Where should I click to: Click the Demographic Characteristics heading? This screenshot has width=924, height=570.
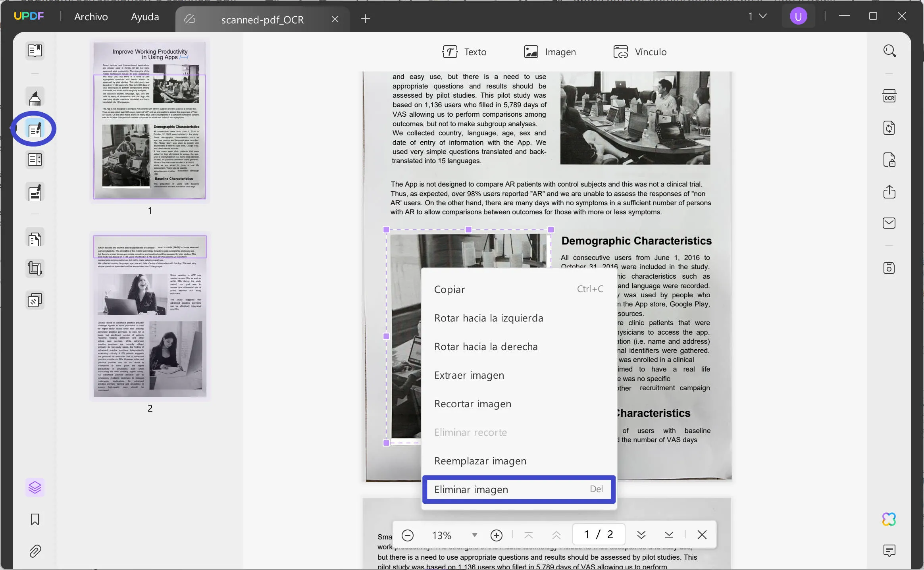point(636,241)
